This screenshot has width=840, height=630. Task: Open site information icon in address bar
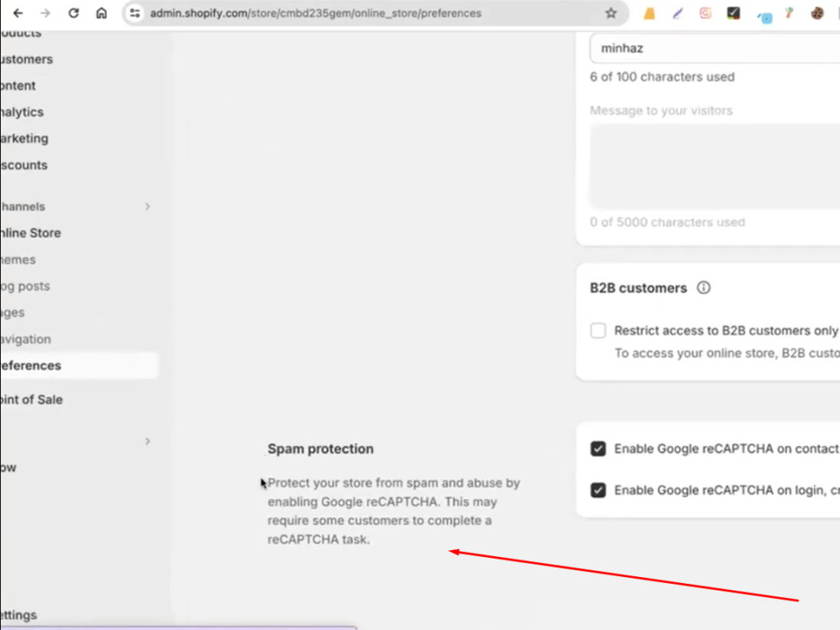(135, 13)
